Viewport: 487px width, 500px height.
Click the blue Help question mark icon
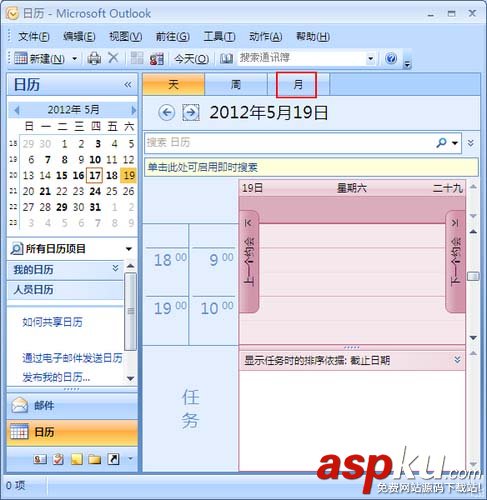pyautogui.click(x=391, y=58)
